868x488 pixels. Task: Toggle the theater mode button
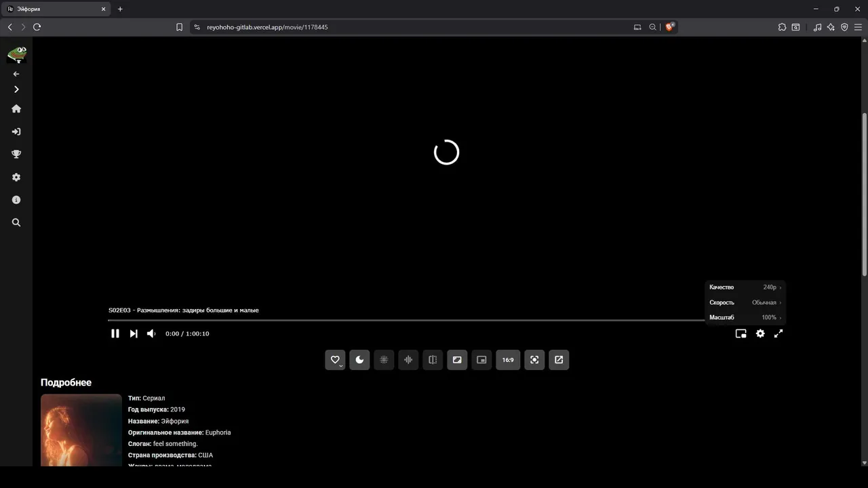tap(457, 360)
